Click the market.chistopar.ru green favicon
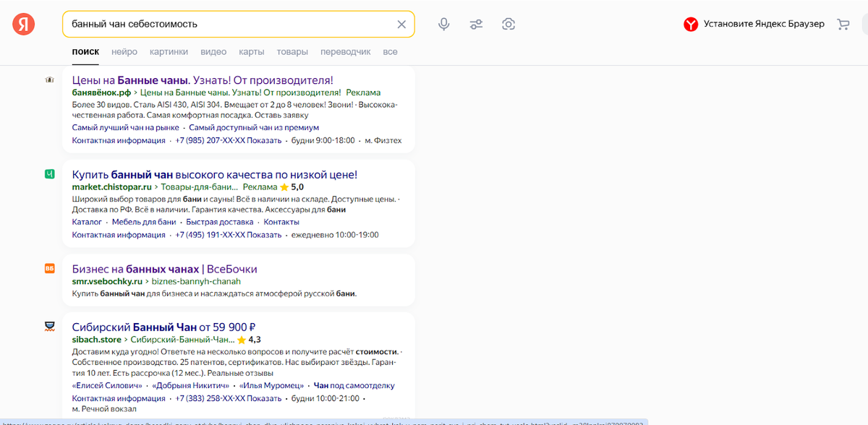This screenshot has width=868, height=425. 49,174
